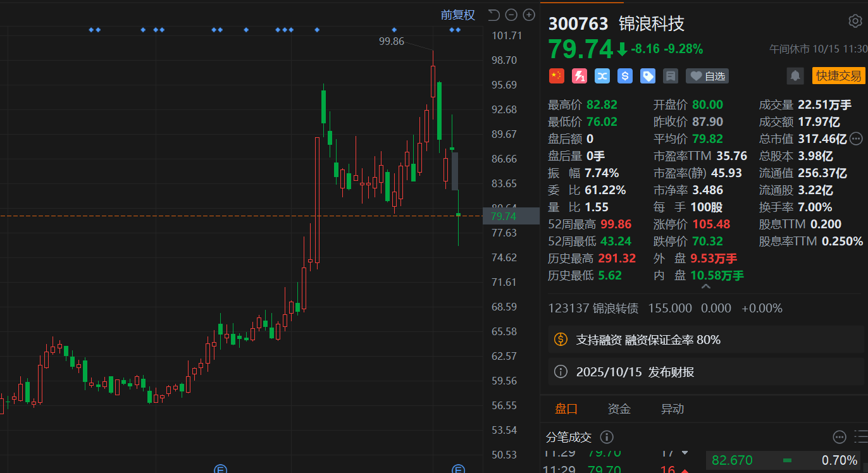Switch to the 异动 tab
The height and width of the screenshot is (473, 868).
(672, 409)
